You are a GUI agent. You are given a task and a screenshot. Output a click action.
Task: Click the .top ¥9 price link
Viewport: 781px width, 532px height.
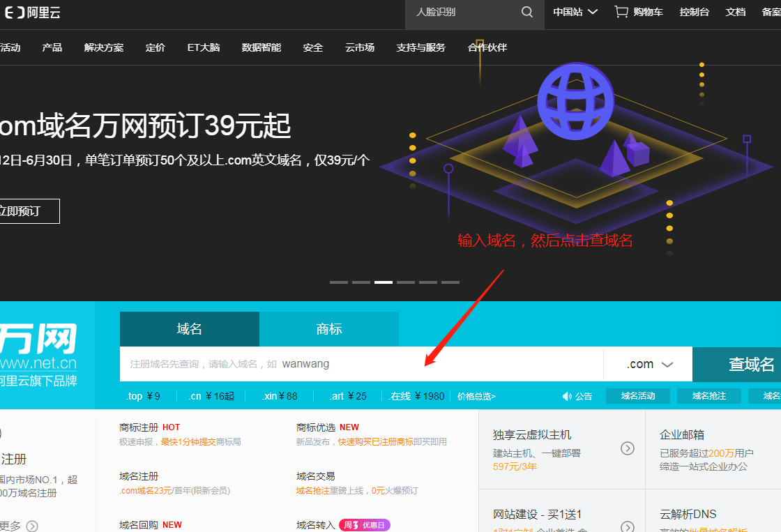[x=143, y=397]
